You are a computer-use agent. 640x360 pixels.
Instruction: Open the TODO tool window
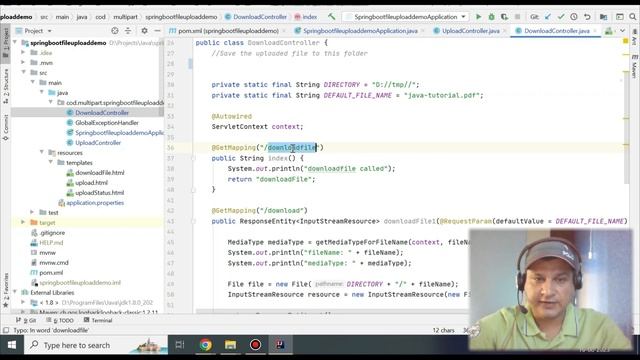pos(60,320)
